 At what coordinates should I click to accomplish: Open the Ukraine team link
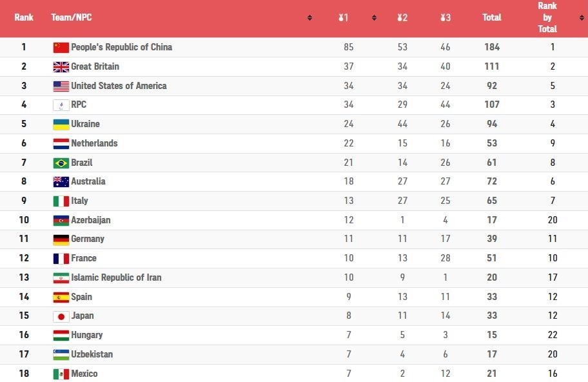tap(85, 124)
